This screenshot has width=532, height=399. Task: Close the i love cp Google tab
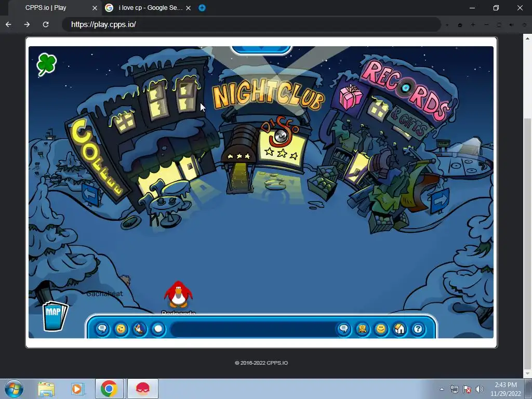coord(188,8)
